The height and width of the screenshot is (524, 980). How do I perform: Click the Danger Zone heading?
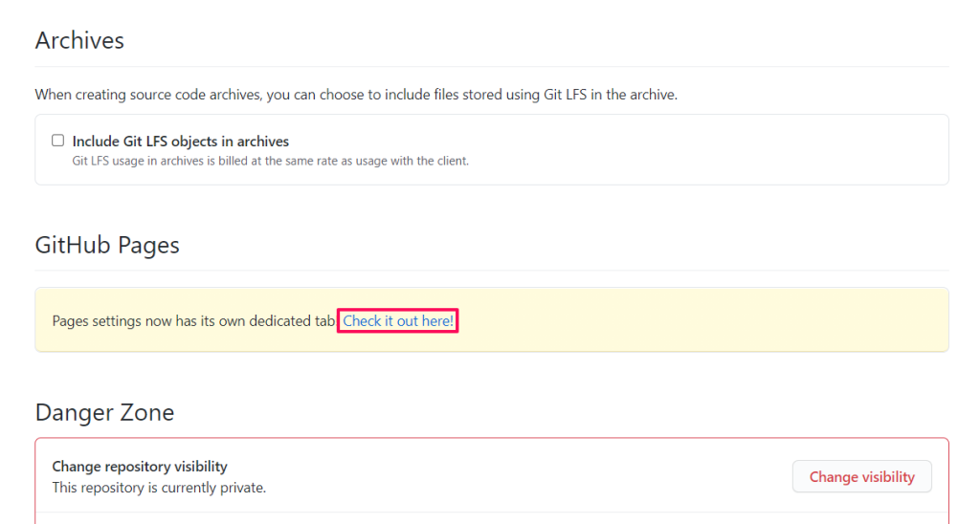coord(104,412)
